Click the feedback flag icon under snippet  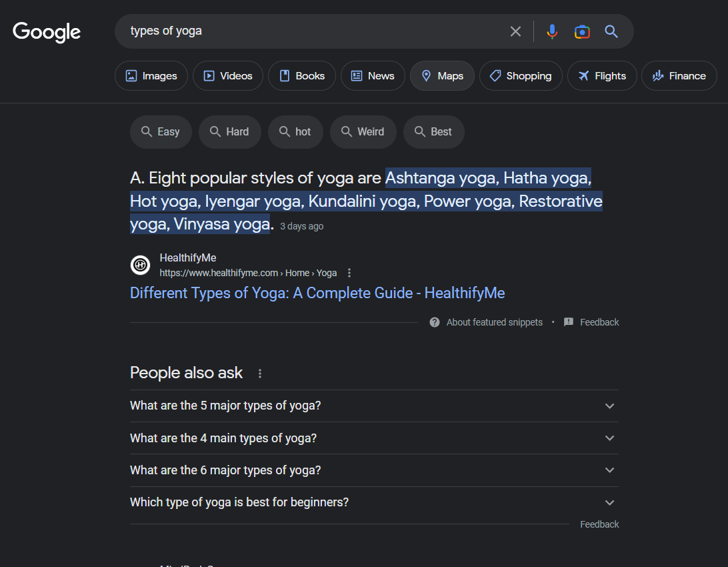[568, 322]
